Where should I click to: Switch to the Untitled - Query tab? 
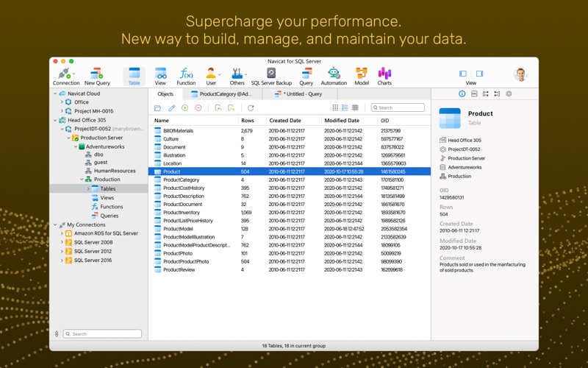point(299,94)
